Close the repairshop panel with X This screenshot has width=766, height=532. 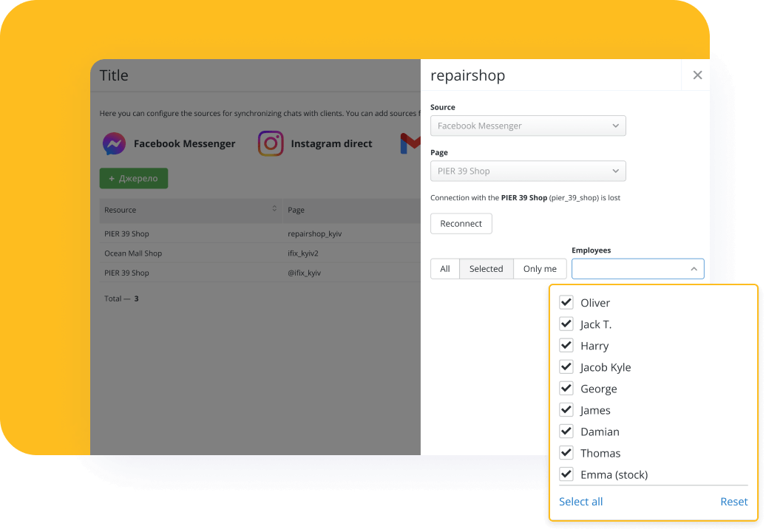[696, 75]
